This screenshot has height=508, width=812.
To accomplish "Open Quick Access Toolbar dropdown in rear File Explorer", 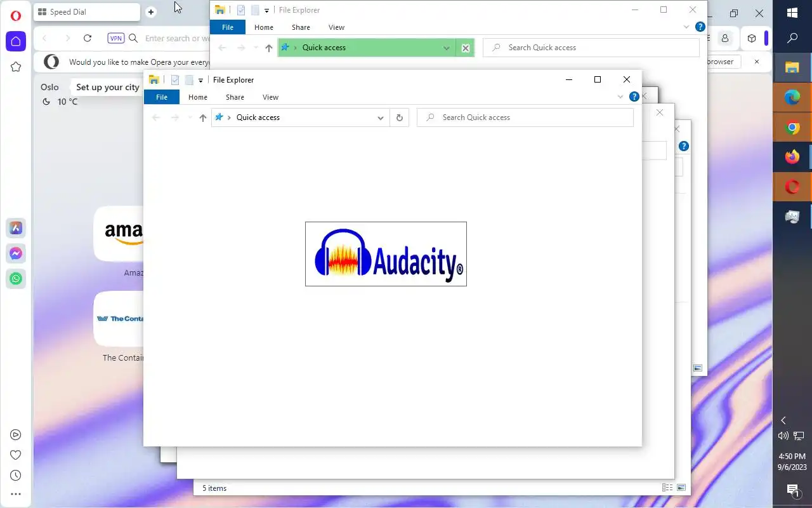I will tap(266, 10).
